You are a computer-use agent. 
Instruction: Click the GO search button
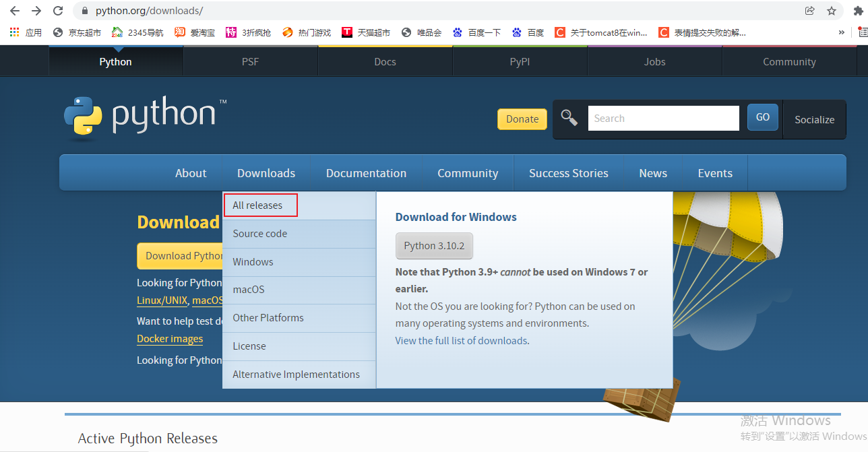point(763,117)
